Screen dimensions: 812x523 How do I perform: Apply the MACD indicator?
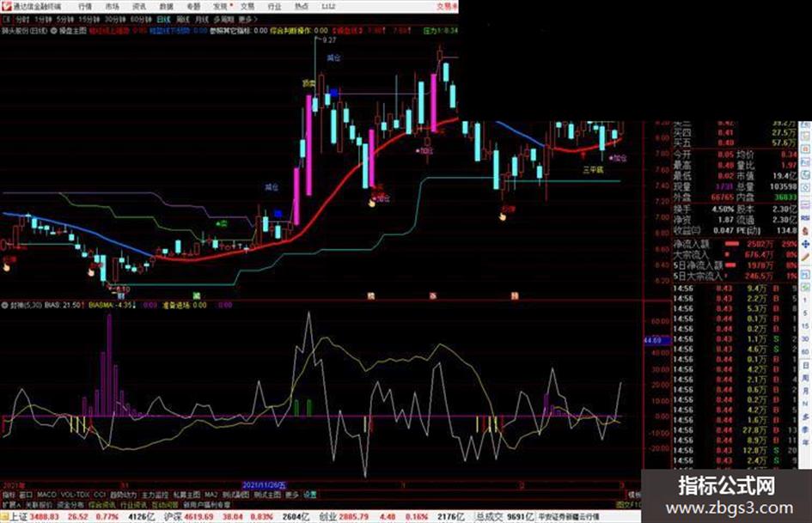[46, 495]
